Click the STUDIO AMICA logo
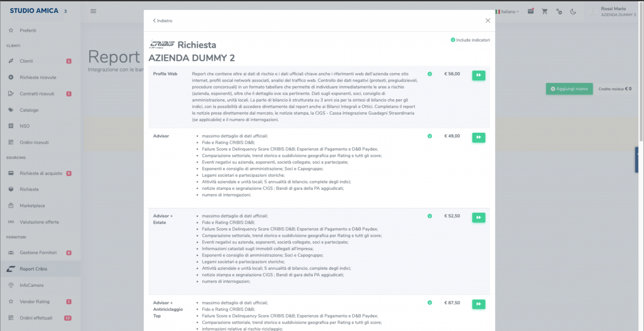The height and width of the screenshot is (331, 644). tap(34, 11)
